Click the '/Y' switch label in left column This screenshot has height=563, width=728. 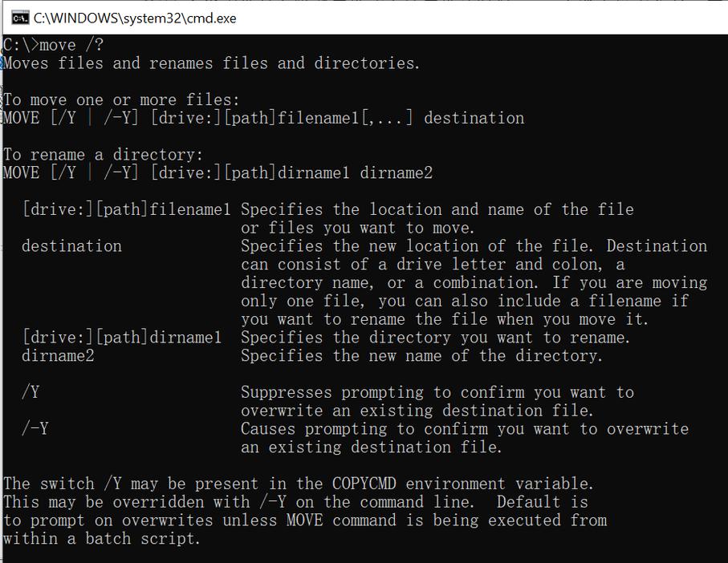[31, 393]
